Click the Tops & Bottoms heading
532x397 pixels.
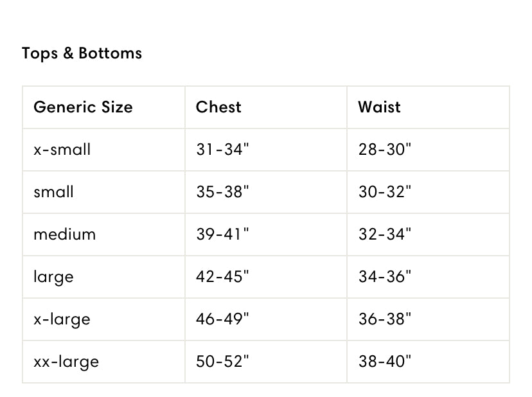pyautogui.click(x=82, y=53)
